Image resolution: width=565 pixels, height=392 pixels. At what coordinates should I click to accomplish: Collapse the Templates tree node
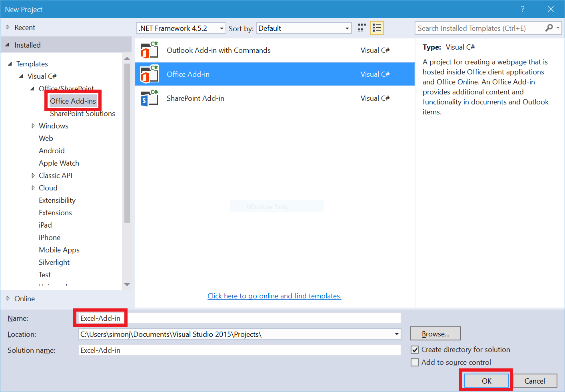(x=10, y=64)
